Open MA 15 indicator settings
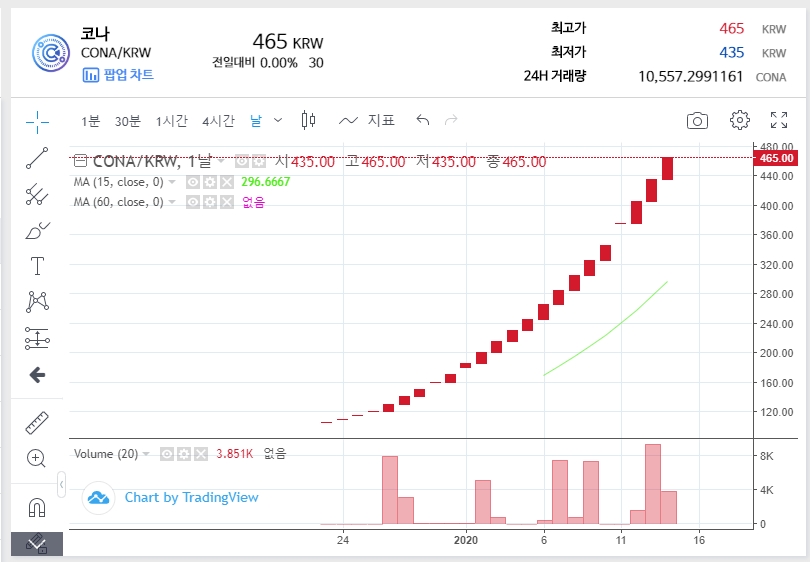This screenshot has height=562, width=810. [210, 182]
